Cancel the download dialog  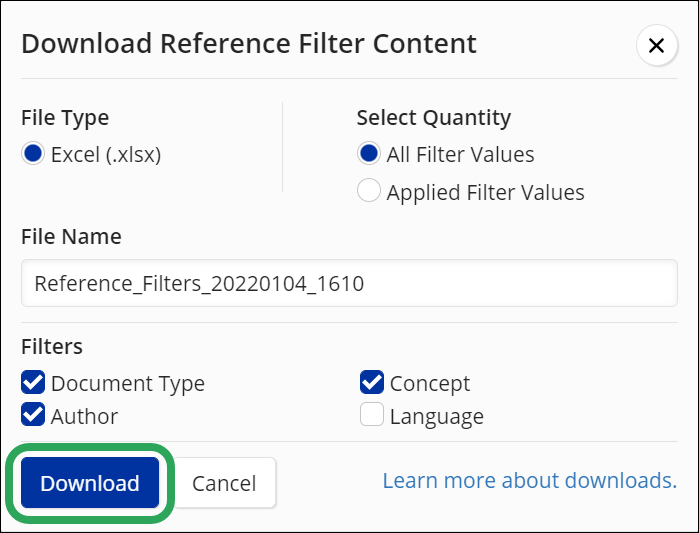click(225, 483)
